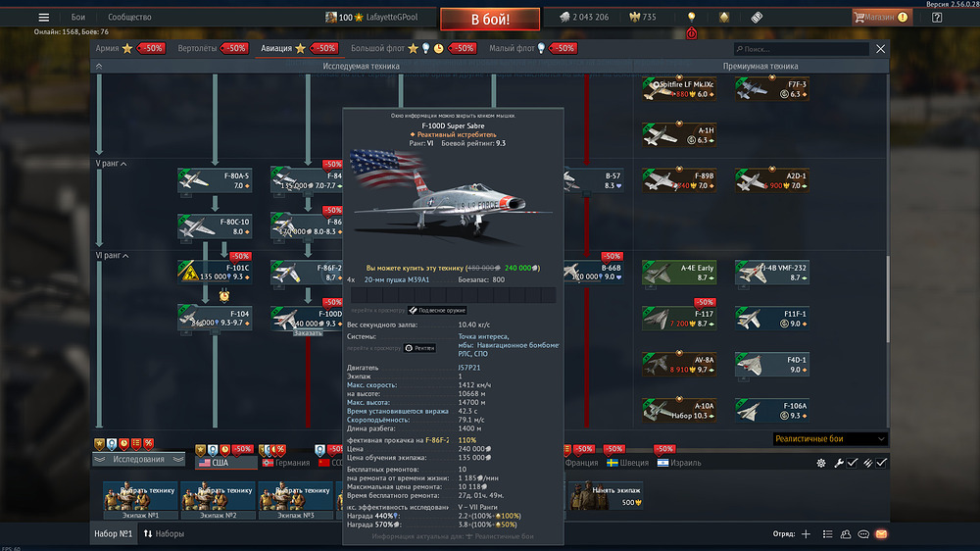
Task: Click the silver lions balance 2 043 206
Action: coord(584,18)
